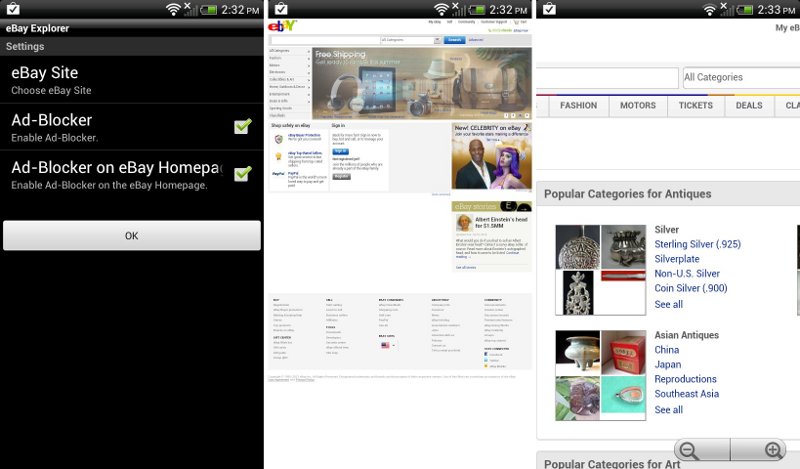Screen dimensions: 800x469
Task: Open the eBay Site setting
Action: [x=132, y=78]
